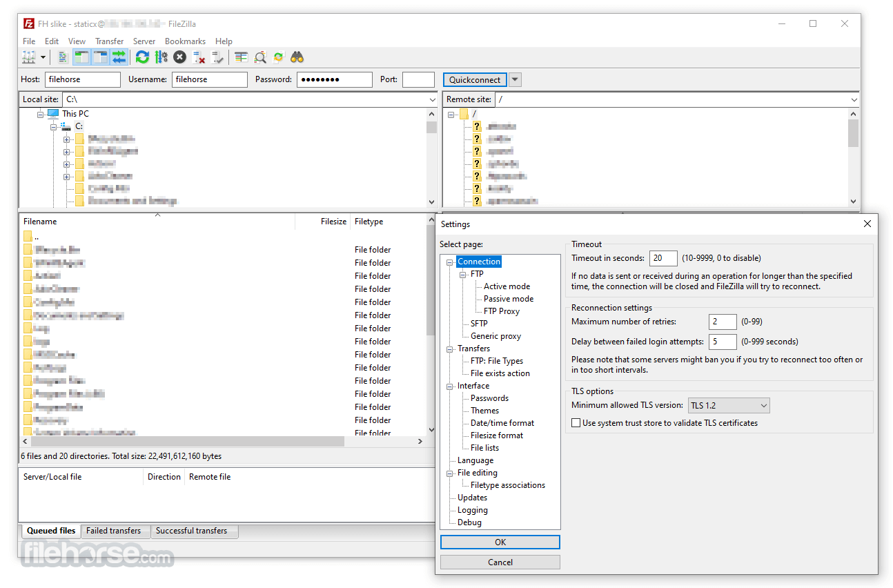This screenshot has width=893, height=588.
Task: Open the Help menu
Action: click(x=224, y=41)
